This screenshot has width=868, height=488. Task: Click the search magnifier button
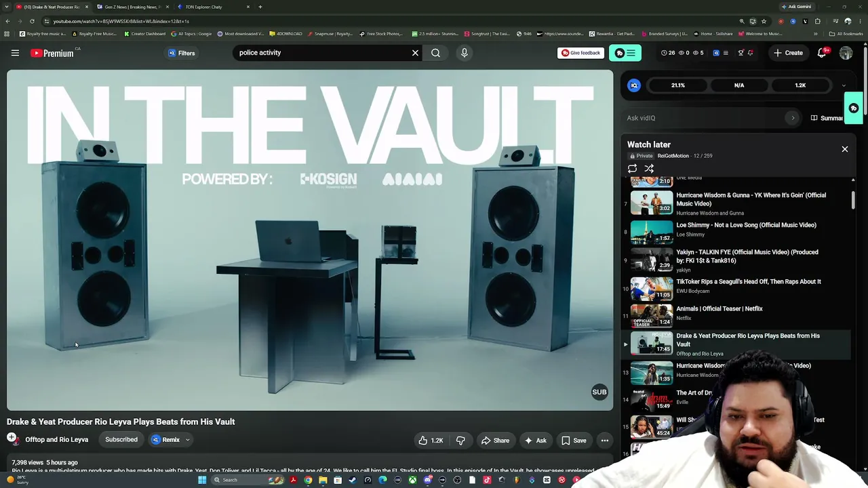click(x=435, y=53)
